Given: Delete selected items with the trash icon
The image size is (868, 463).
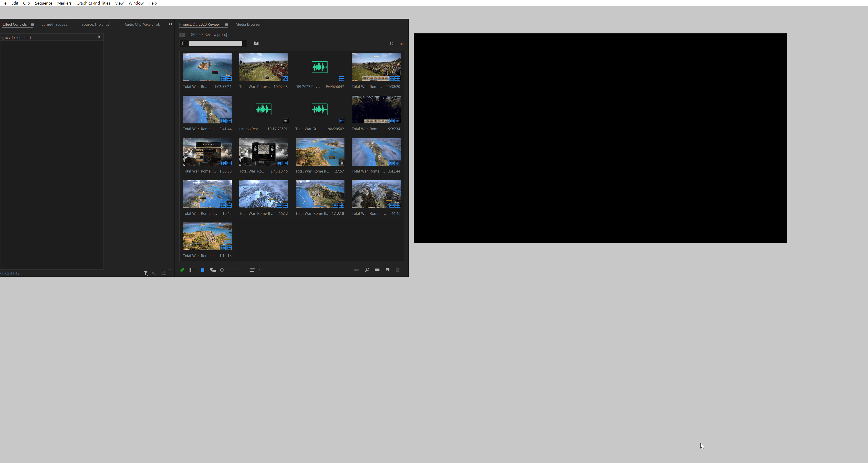Looking at the screenshot, I should pos(398,270).
